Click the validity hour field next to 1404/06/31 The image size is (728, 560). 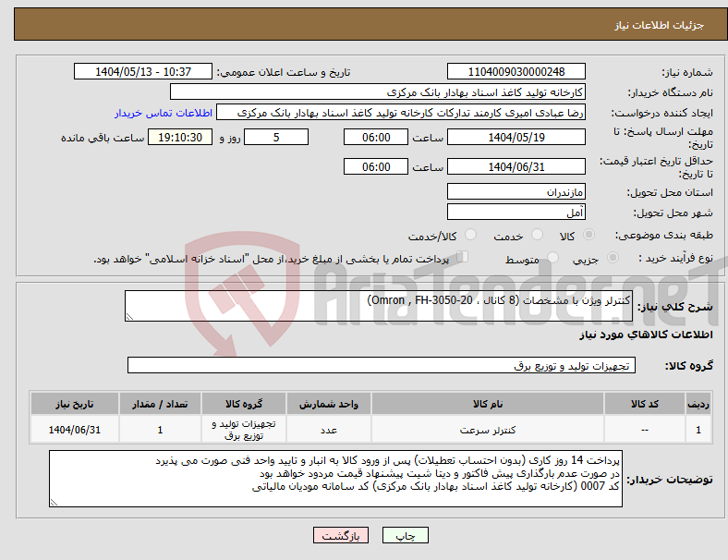pyautogui.click(x=376, y=166)
